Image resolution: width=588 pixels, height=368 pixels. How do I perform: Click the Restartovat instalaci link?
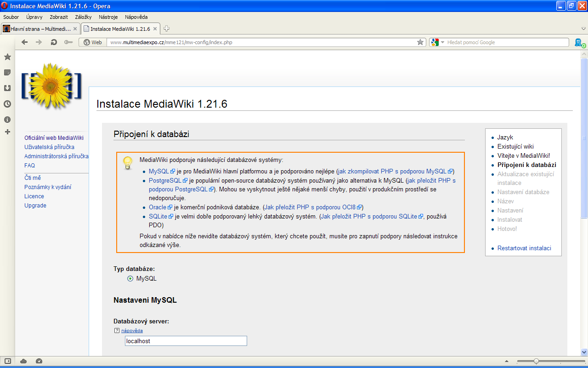point(524,248)
